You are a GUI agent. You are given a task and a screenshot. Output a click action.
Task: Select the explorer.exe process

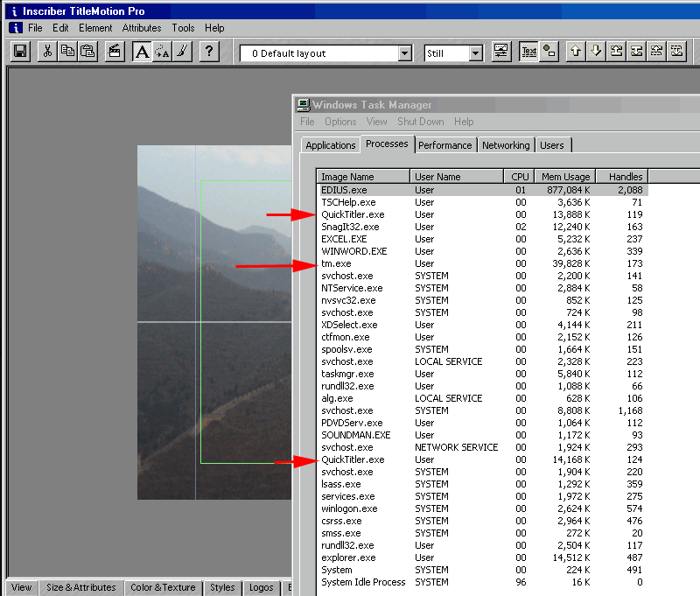[x=482, y=557]
